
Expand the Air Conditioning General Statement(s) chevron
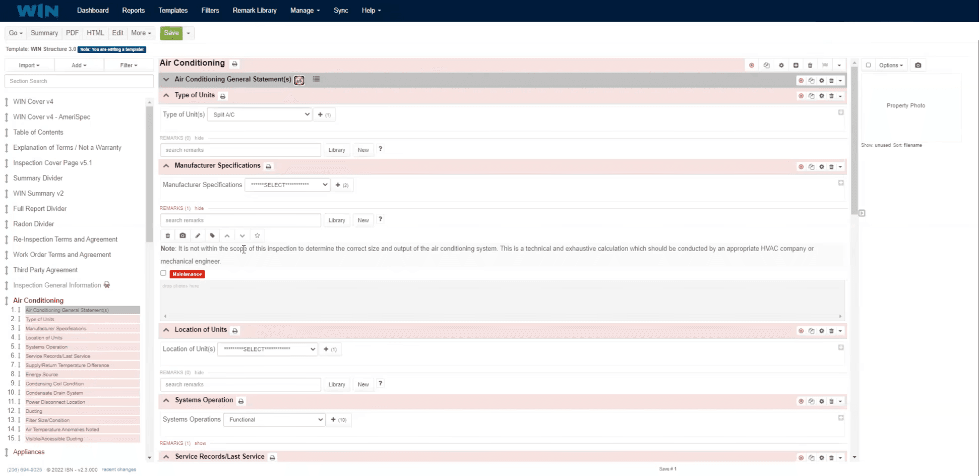[x=166, y=80]
